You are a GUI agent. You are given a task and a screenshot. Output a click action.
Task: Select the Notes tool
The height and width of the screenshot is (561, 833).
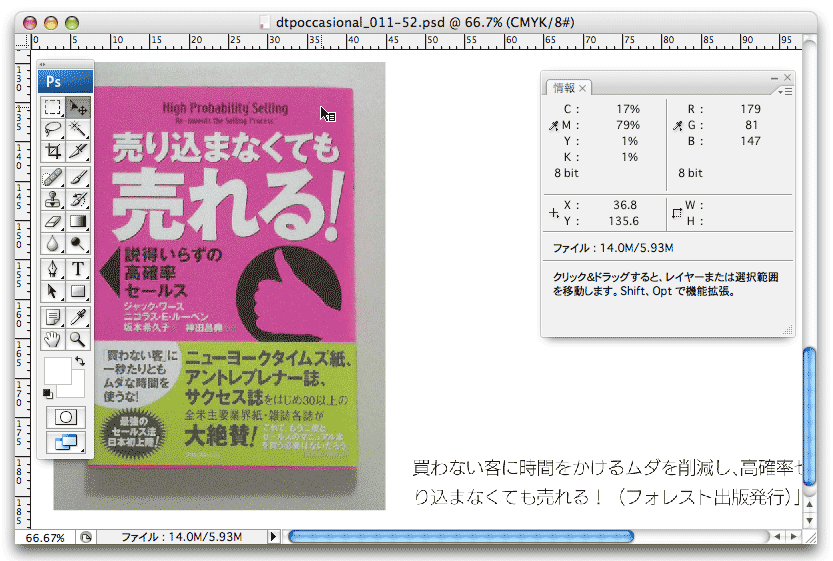point(53,317)
